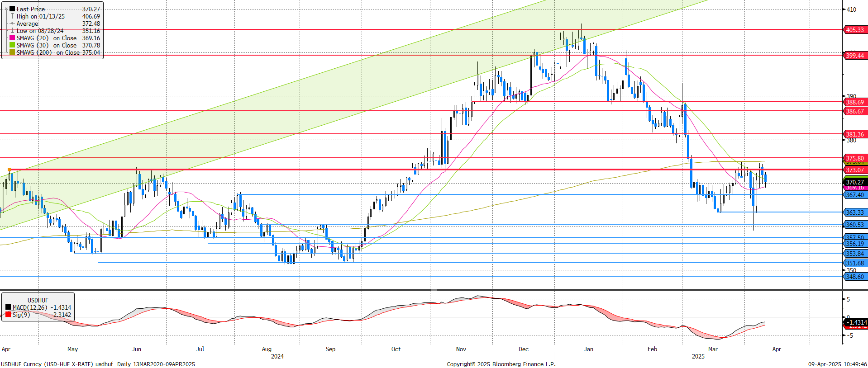Click the 356.19 blue support level tag
This screenshot has width=868, height=368.
pos(855,244)
